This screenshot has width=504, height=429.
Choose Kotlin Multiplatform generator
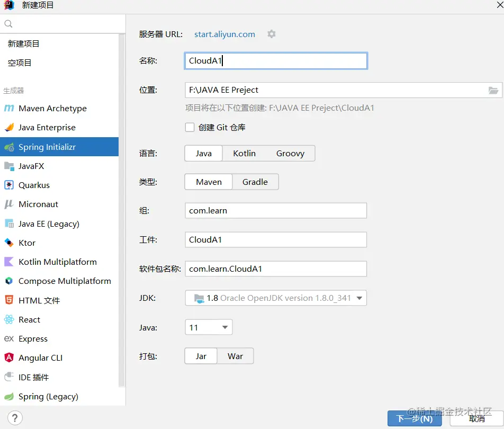(x=59, y=262)
